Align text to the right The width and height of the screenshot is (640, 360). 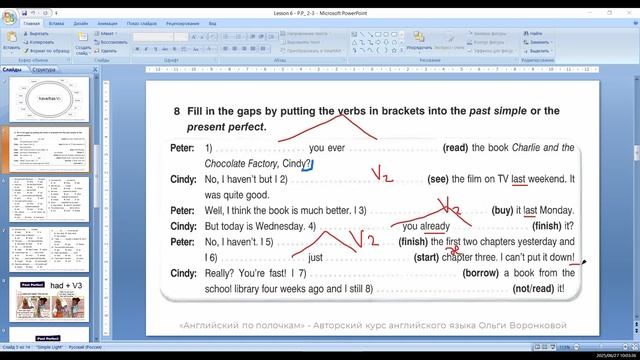point(244,49)
